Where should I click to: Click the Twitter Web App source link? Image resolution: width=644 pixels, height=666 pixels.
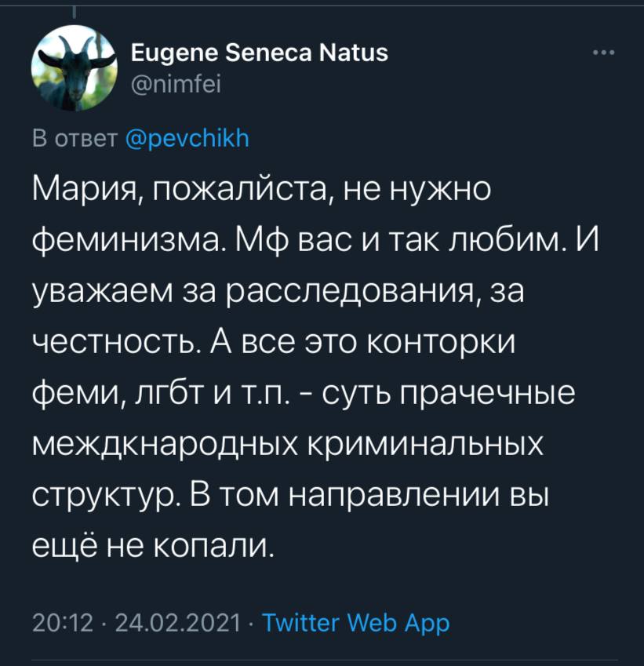[355, 624]
